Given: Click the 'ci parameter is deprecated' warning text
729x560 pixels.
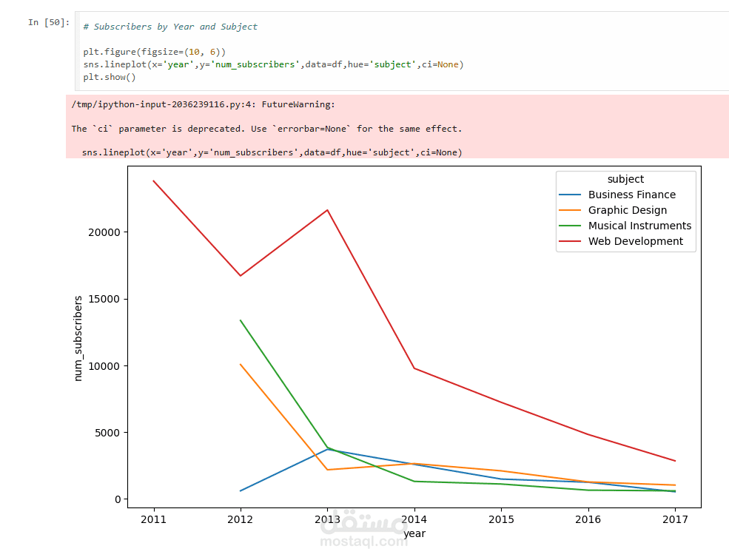Looking at the screenshot, I should coord(267,128).
